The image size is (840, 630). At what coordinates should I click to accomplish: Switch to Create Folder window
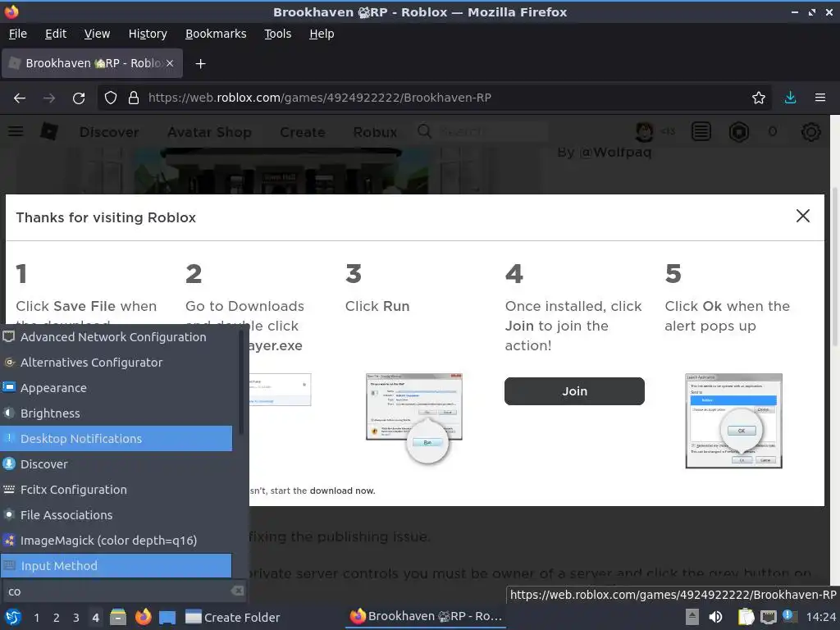232,618
